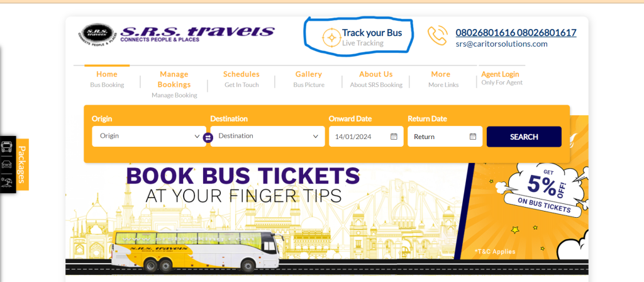Click the bus icon in side panel
This screenshot has height=282, width=644.
(6, 147)
